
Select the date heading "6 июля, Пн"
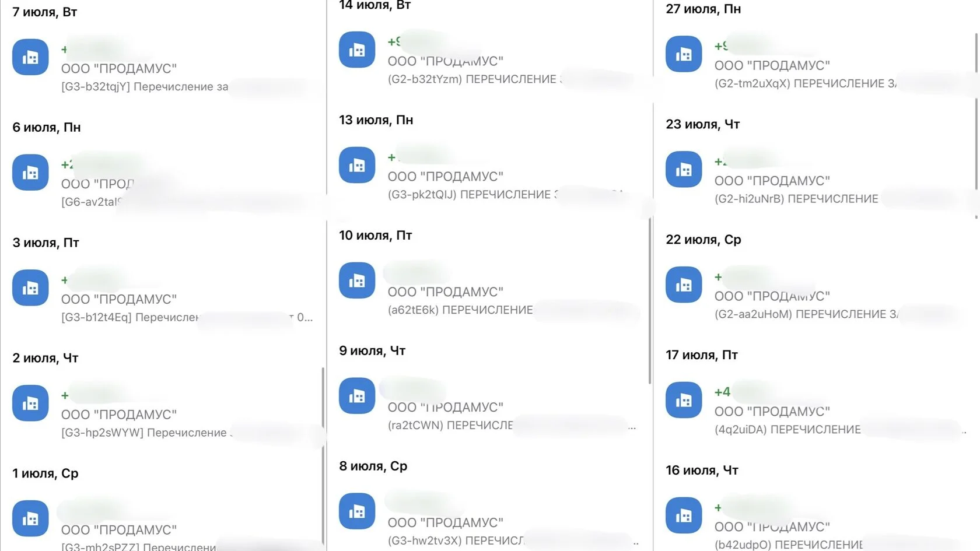click(47, 127)
